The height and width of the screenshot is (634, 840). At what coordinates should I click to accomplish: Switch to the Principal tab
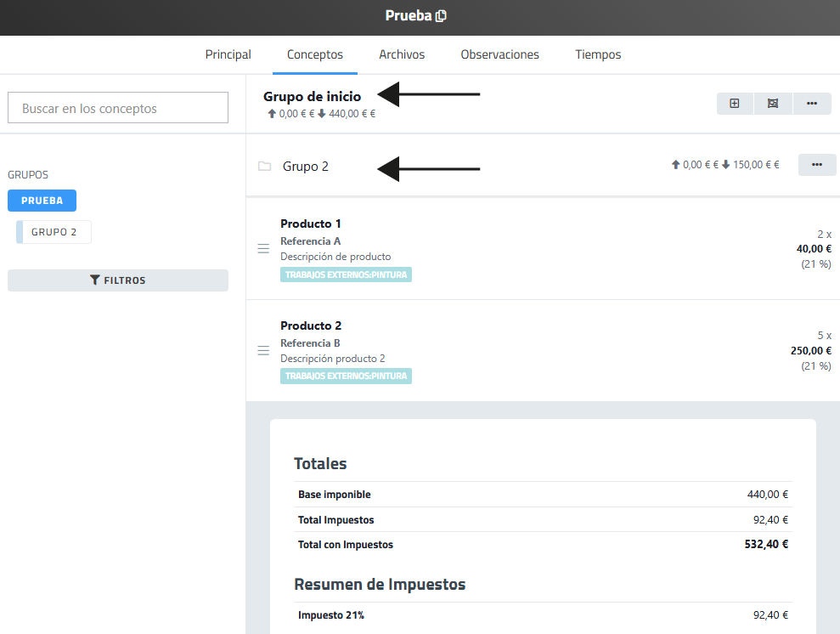(x=228, y=54)
